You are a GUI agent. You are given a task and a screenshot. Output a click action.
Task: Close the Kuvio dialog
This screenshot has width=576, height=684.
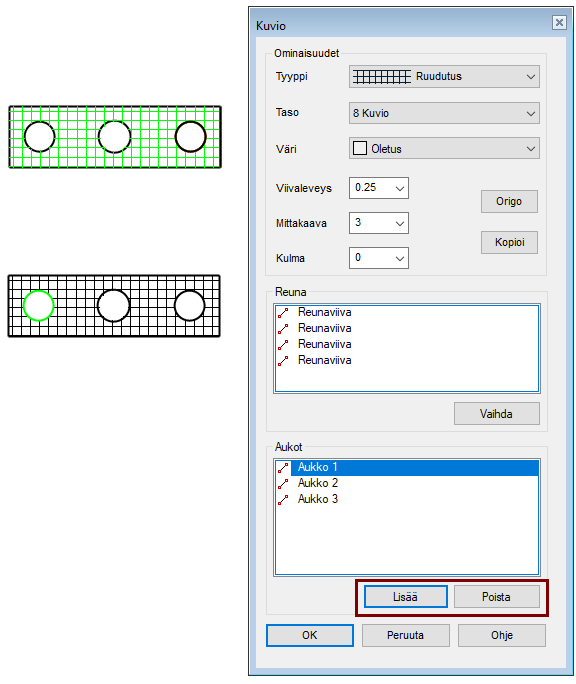tap(559, 22)
